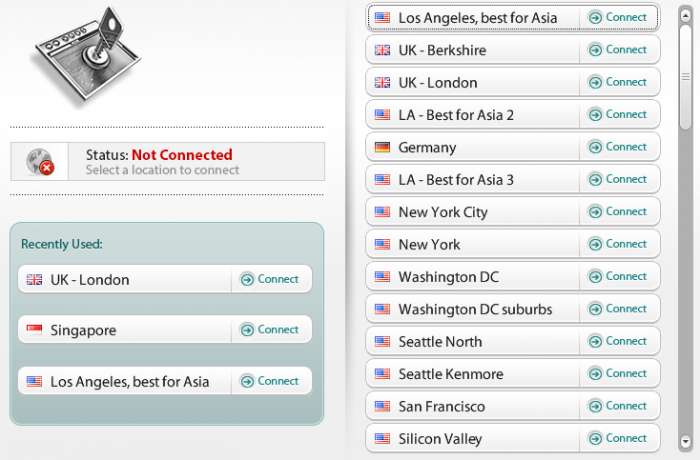The image size is (700, 460).
Task: Connect to recently used Singapore location
Action: [270, 330]
